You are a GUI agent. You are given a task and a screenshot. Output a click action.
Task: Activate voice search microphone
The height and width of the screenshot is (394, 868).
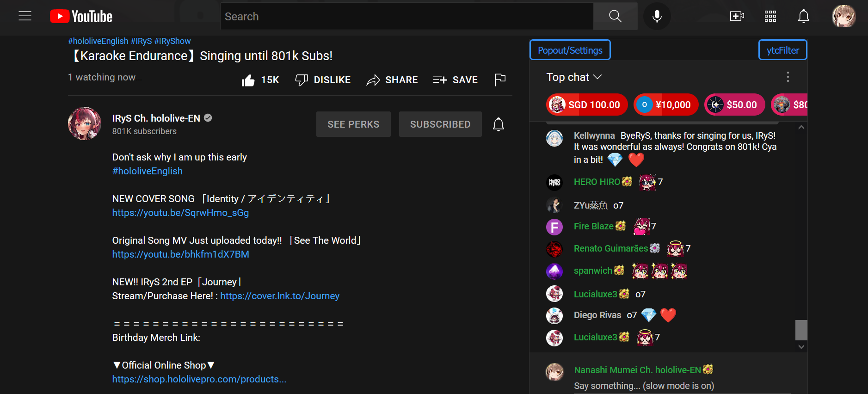tap(657, 16)
